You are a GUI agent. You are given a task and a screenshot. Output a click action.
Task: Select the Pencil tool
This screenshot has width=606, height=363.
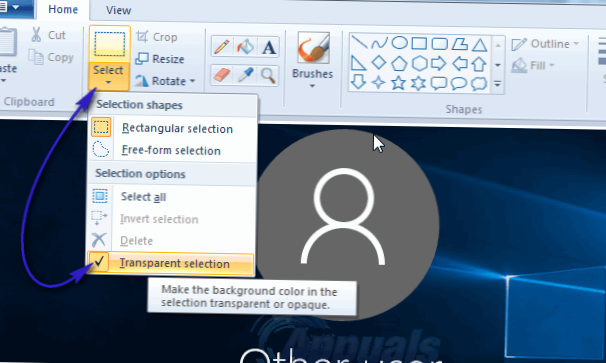(221, 47)
